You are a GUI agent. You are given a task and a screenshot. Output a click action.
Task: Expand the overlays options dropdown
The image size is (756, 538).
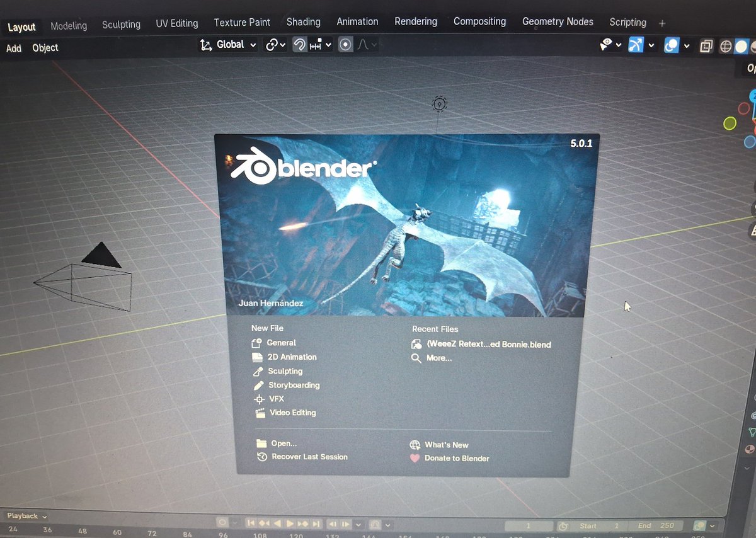tap(687, 46)
